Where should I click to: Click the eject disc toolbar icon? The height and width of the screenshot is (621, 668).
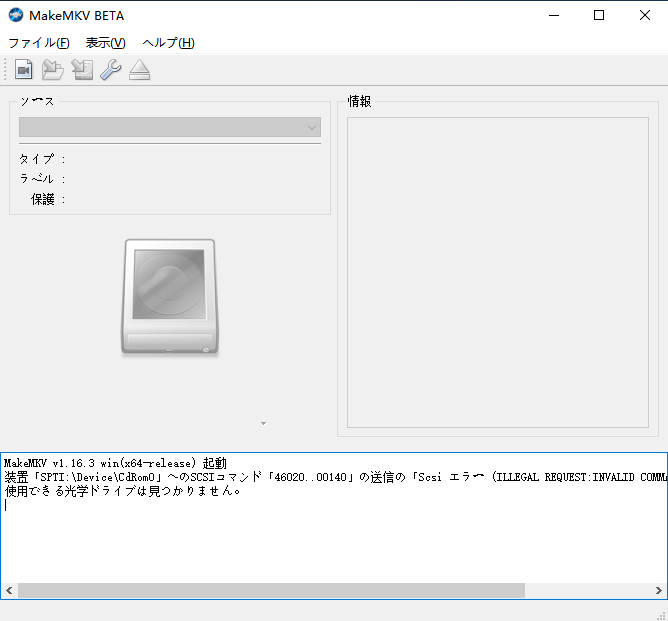(x=140, y=69)
